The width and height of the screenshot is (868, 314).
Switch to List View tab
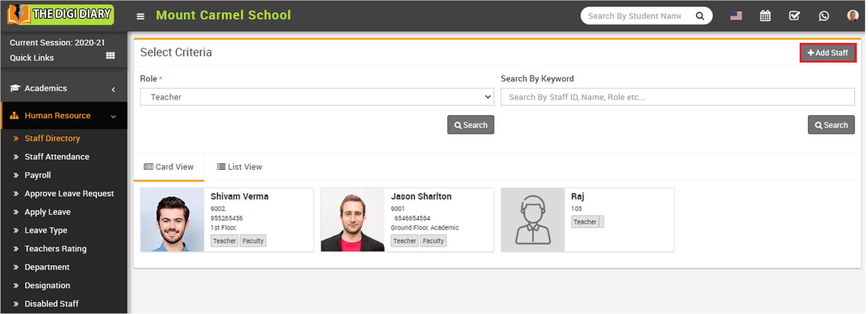[240, 167]
